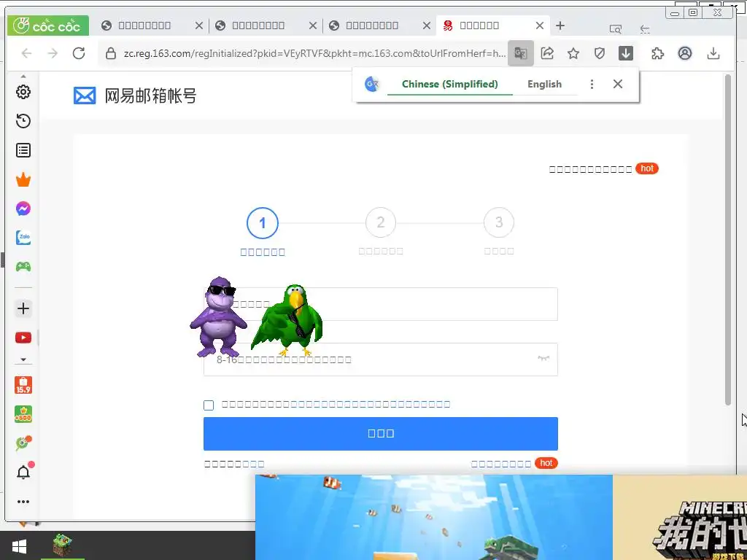The height and width of the screenshot is (560, 747).
Task: Click the page vertical scrollbar thumb
Action: coord(727,240)
